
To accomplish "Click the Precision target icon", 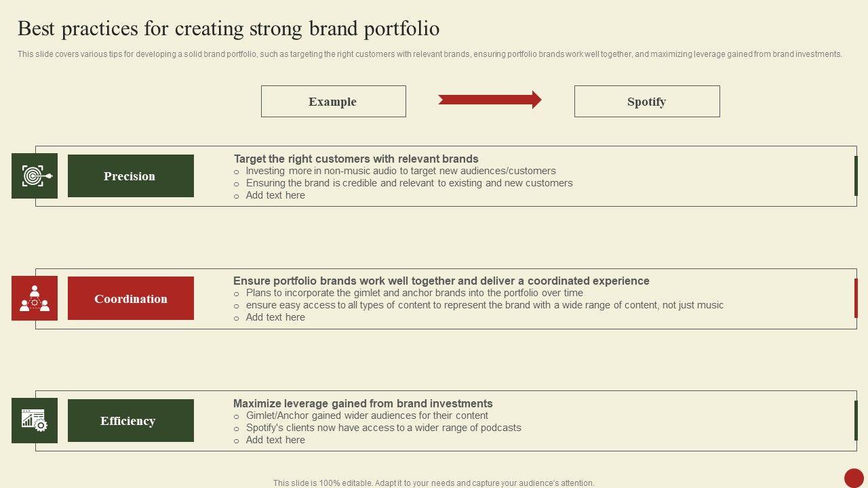I will (x=35, y=176).
